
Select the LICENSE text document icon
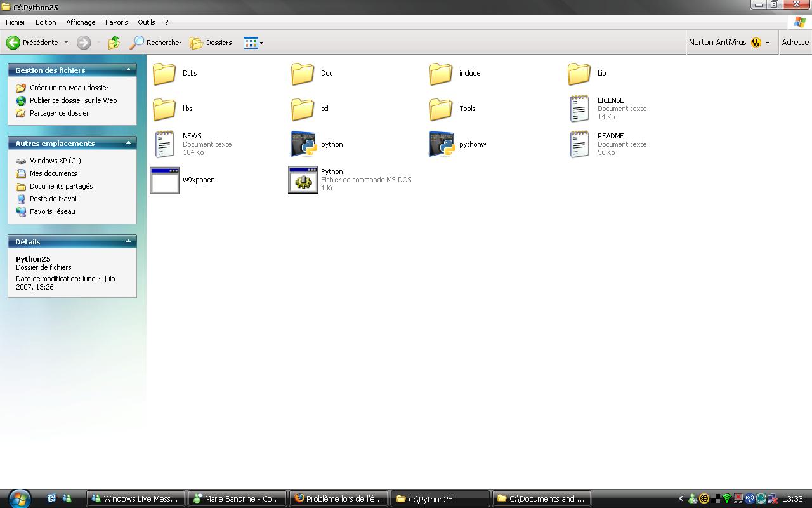tap(579, 109)
